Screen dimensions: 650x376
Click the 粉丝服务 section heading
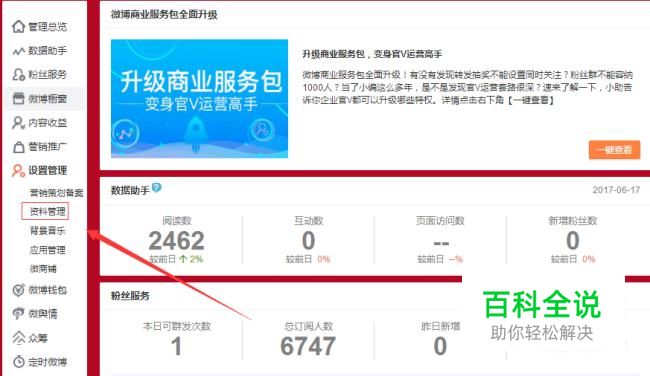[x=130, y=296]
